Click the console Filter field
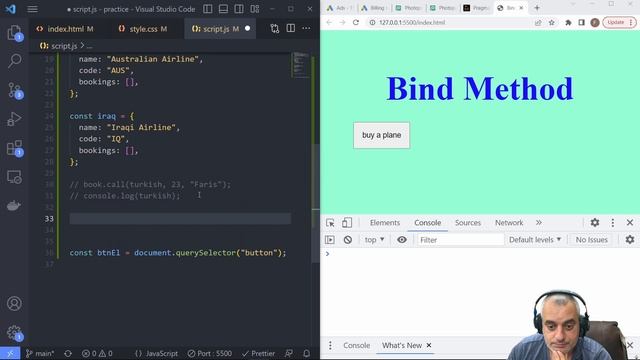Viewport: 640px width, 360px height. click(x=460, y=240)
